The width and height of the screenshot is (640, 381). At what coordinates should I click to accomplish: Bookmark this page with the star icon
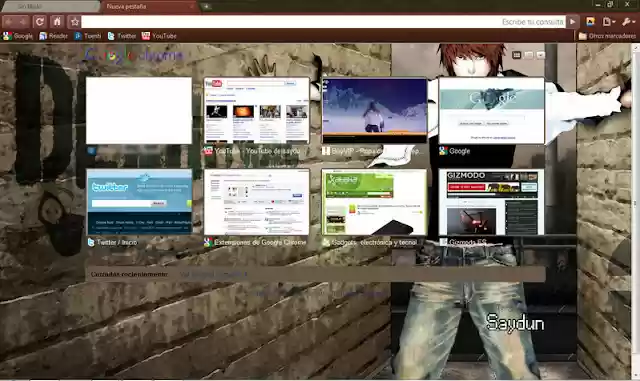74,22
